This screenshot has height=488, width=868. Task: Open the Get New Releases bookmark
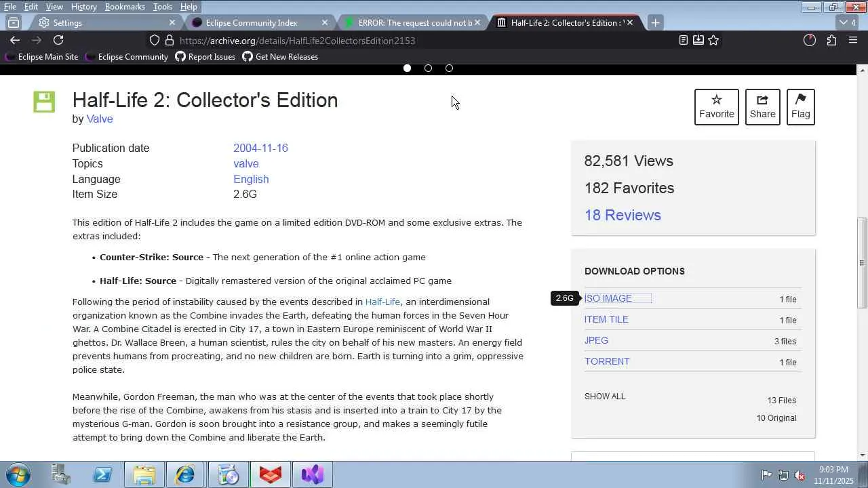280,57
